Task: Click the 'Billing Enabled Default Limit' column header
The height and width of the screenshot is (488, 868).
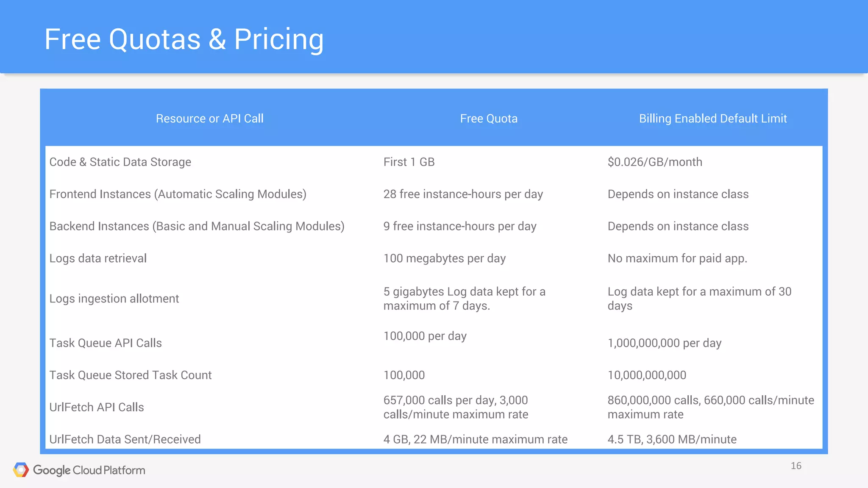Action: 713,119
